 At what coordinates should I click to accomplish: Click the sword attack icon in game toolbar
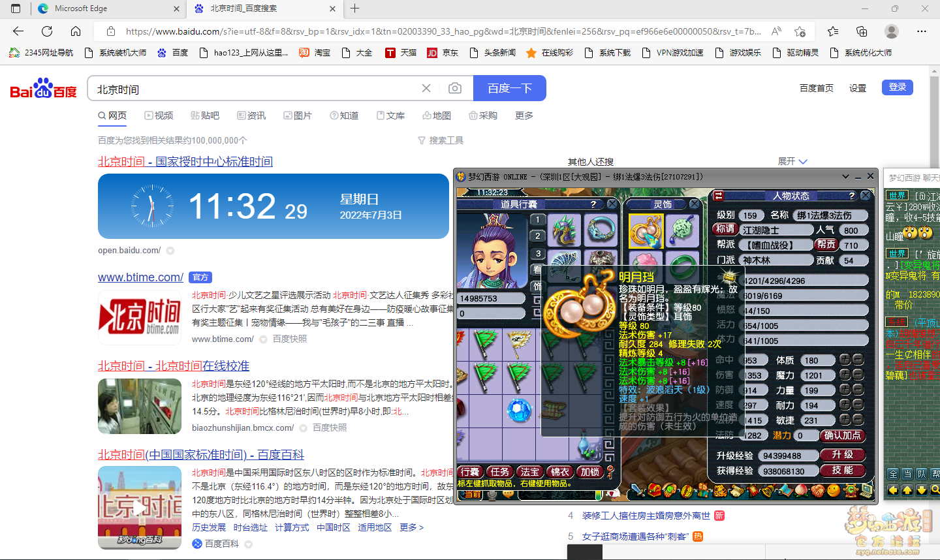pyautogui.click(x=637, y=490)
